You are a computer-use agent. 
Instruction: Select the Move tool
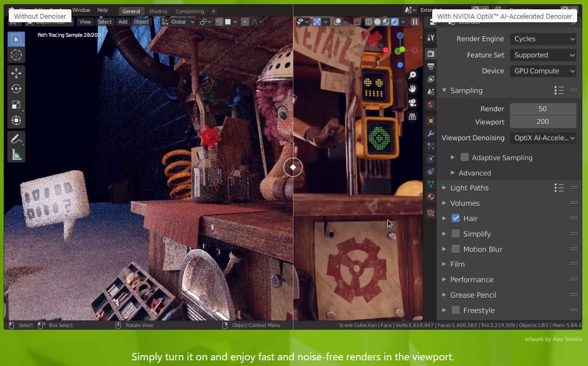coord(16,73)
